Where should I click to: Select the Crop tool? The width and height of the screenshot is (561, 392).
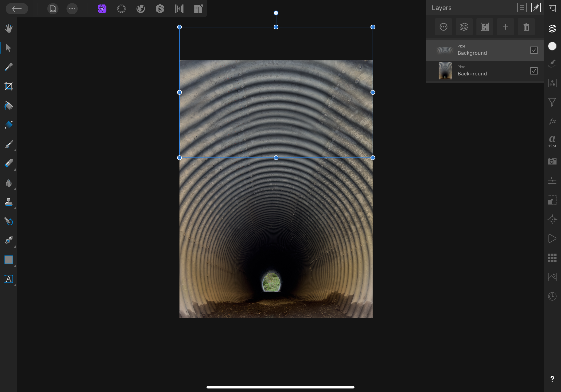coord(8,86)
